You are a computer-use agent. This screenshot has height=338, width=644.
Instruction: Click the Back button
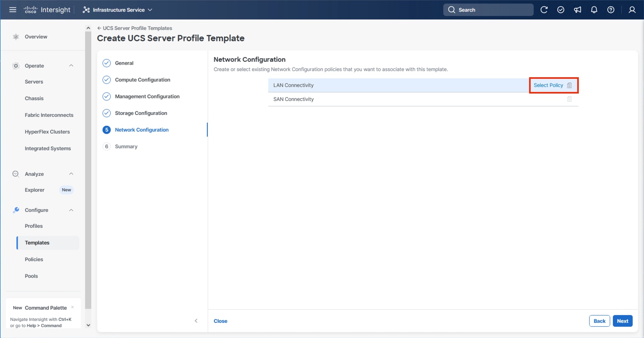point(599,321)
